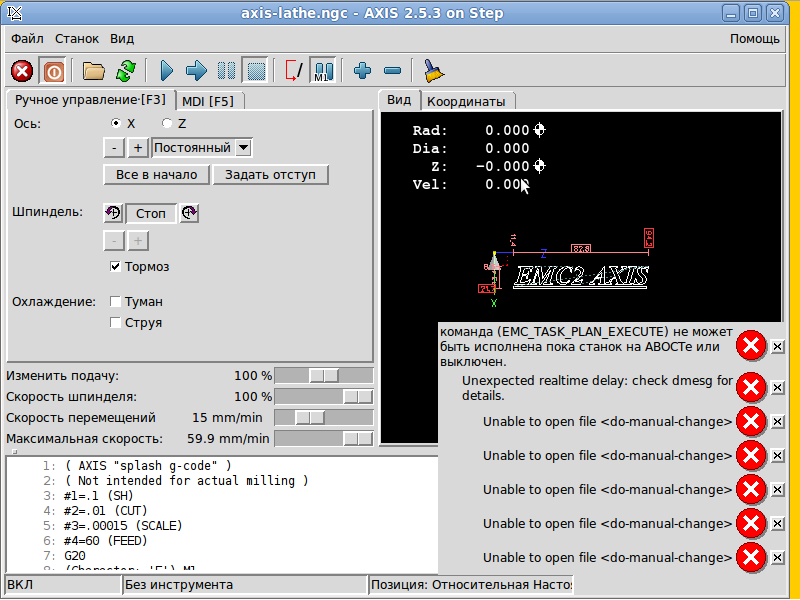Click the ВКЛ machine status field
The width and height of the screenshot is (800, 600).
click(x=63, y=585)
